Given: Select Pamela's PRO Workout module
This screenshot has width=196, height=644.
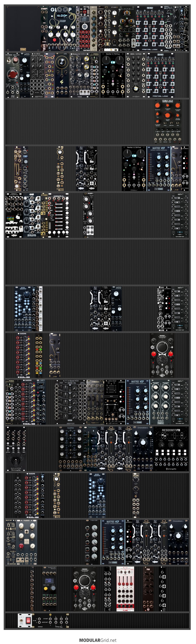Looking at the screenshot, I should 49,589.
